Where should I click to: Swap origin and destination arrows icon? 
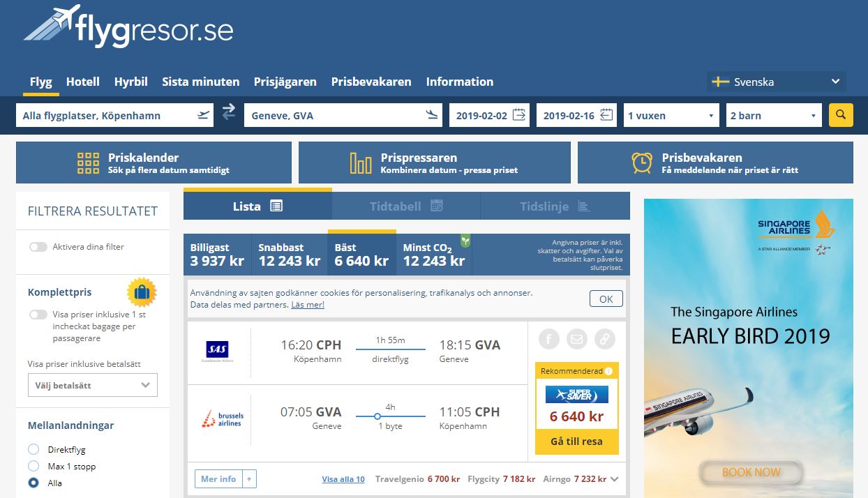click(x=228, y=112)
